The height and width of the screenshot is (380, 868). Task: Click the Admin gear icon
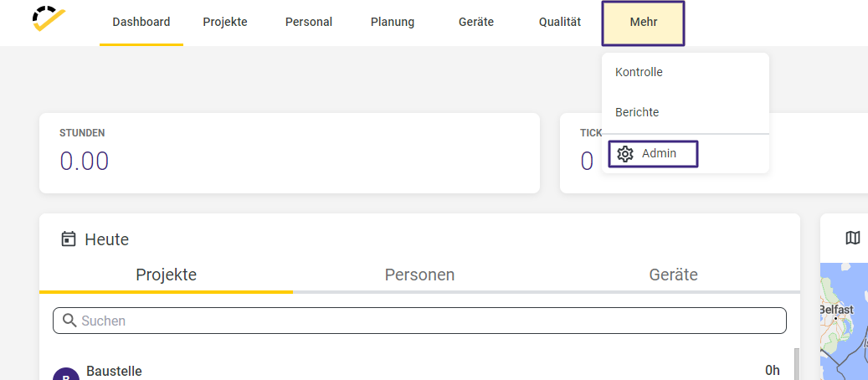625,153
